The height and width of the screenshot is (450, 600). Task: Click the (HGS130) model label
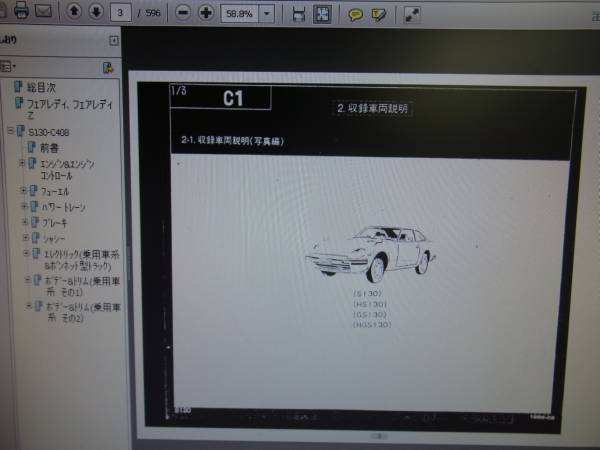(x=372, y=324)
